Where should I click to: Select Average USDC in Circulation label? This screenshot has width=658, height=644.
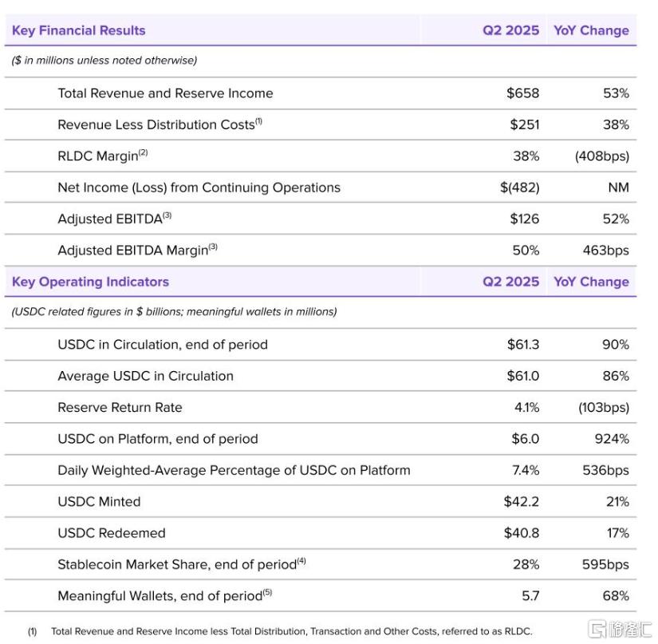click(146, 376)
